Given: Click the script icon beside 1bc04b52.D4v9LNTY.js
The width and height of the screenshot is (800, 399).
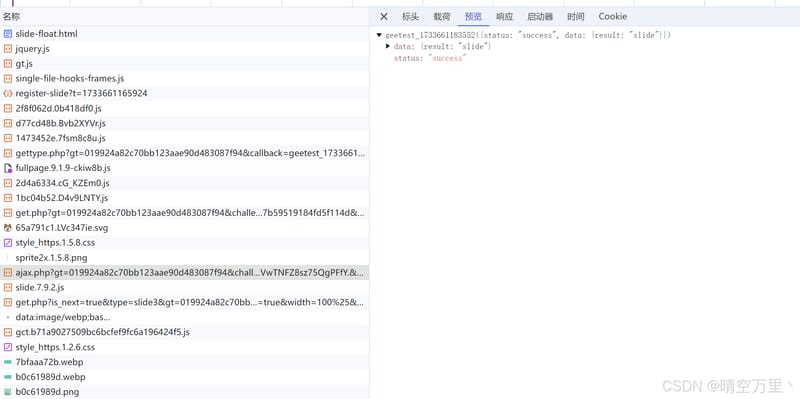Looking at the screenshot, I should click(8, 198).
